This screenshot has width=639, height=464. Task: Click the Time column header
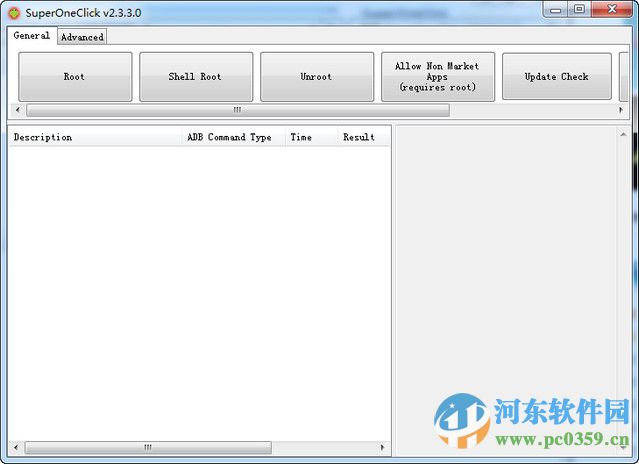(311, 137)
